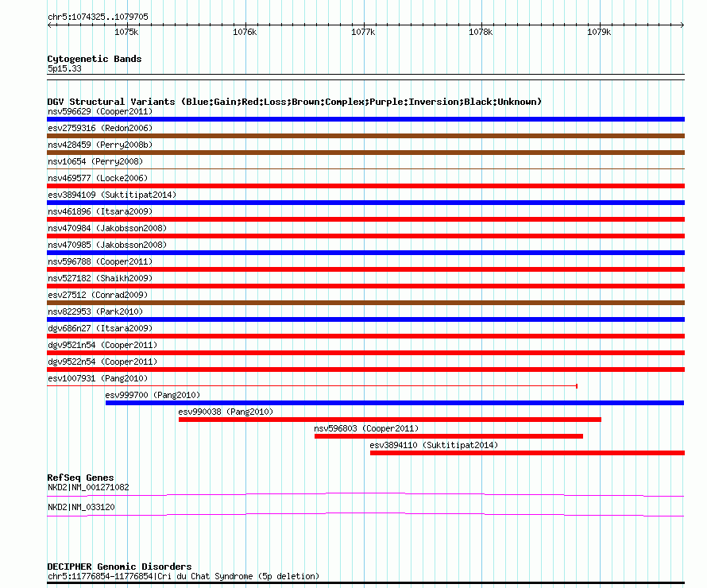Click the esv1007931 (Pang2010) red end marker
The image size is (707, 588).
pos(576,386)
